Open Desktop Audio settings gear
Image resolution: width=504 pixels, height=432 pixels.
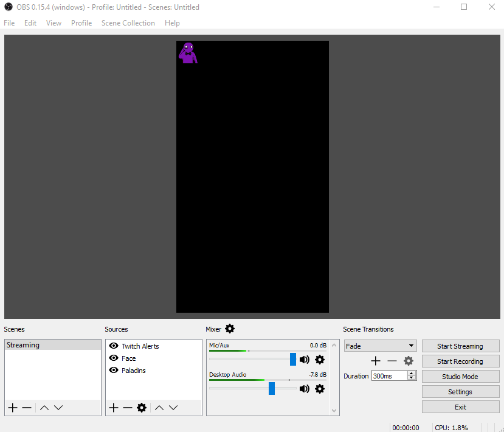coord(320,389)
